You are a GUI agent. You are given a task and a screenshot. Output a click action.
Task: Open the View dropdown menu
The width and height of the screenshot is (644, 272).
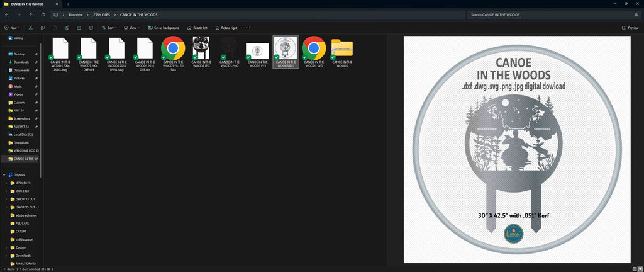coord(131,28)
